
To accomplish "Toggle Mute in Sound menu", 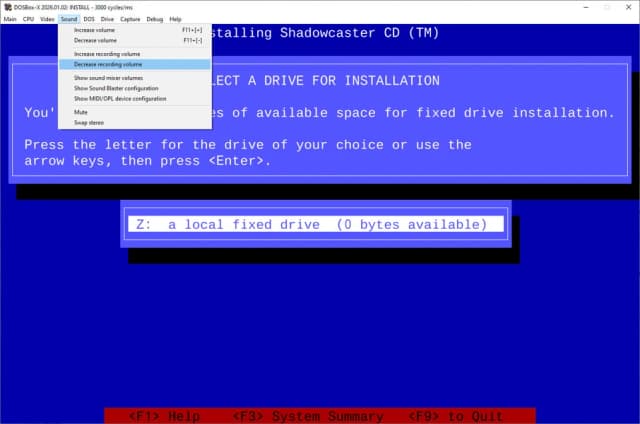I will click(x=135, y=112).
